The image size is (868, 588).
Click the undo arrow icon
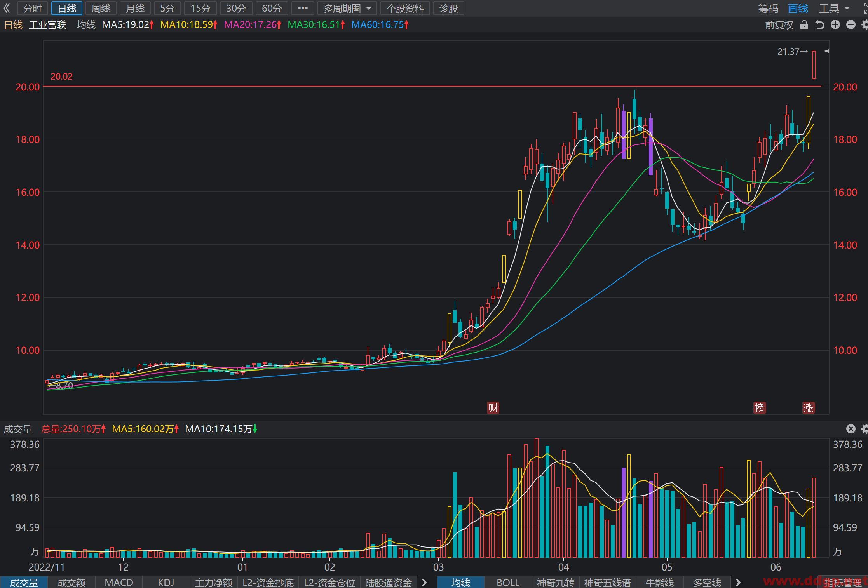tap(820, 25)
